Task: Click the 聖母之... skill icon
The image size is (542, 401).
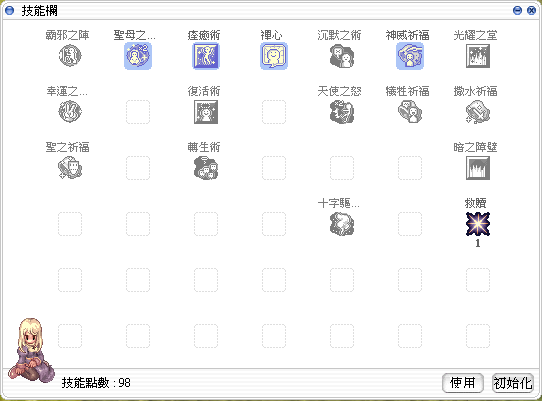Action: coord(138,56)
